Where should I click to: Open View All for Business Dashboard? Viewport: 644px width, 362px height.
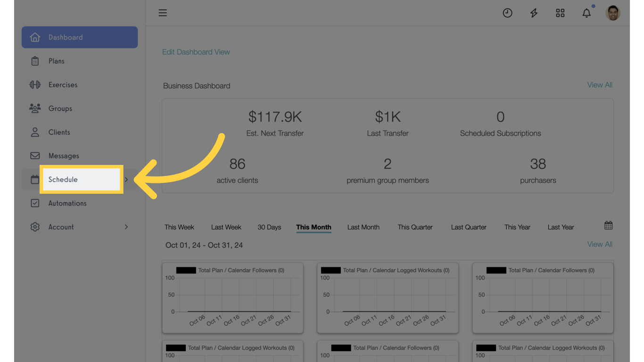point(599,85)
